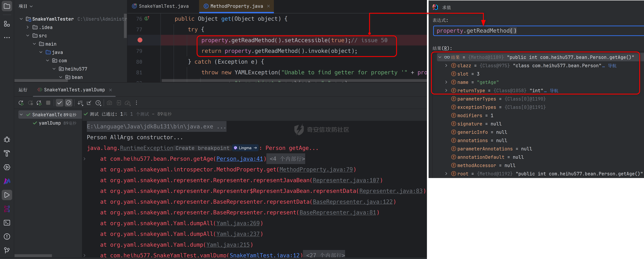The height and width of the screenshot is (259, 644).
Task: Click the Lingma button in console
Action: pos(245,148)
